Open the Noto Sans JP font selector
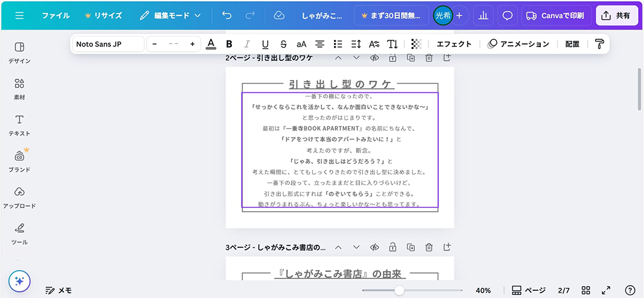The image size is (644, 298). pyautogui.click(x=109, y=44)
